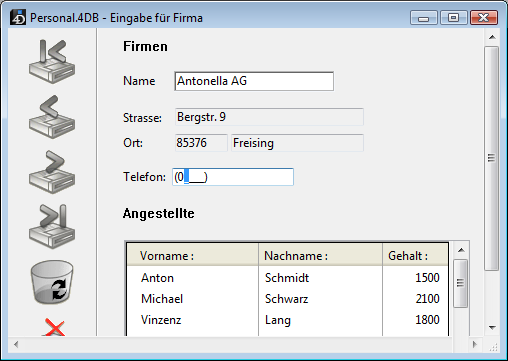Click the employee list scroll up arrow

click(461, 250)
